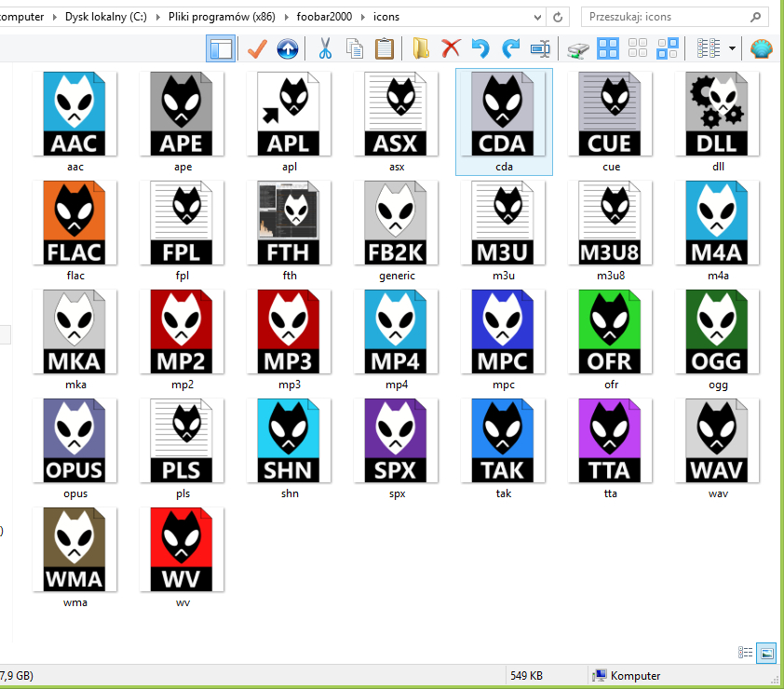Select the tta icon file
Viewport: 784px width, 689px height.
pyautogui.click(x=610, y=449)
